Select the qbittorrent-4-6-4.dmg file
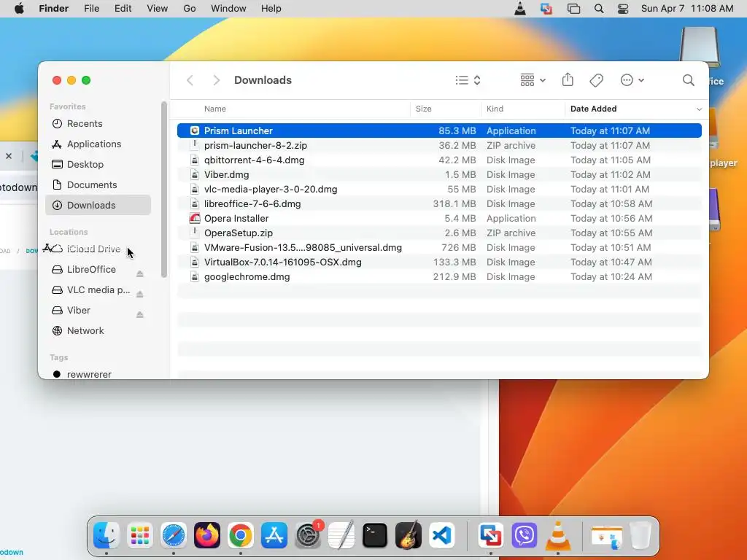Viewport: 747px width, 560px height. click(x=439, y=160)
